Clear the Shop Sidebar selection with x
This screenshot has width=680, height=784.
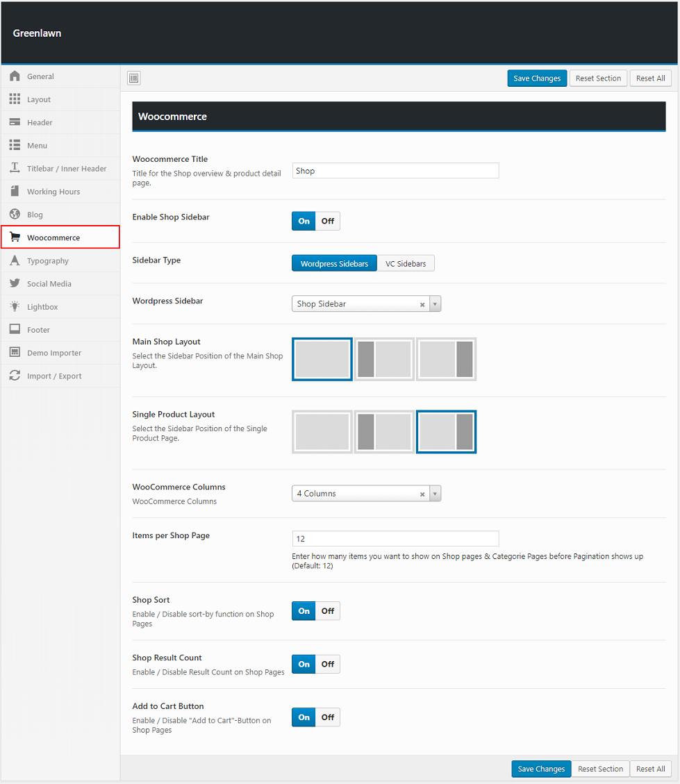tap(422, 304)
